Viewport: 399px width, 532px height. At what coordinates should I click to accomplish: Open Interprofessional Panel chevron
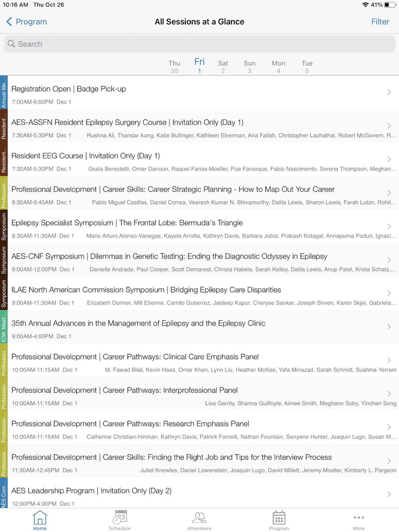pos(389,394)
